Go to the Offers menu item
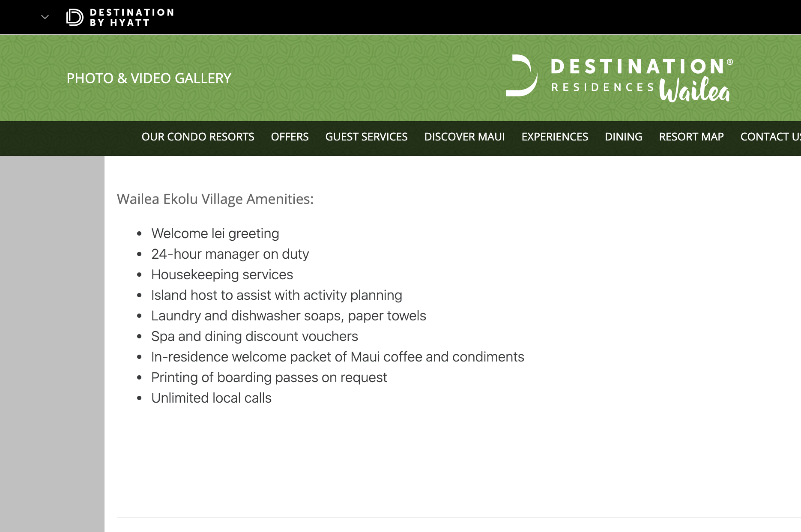This screenshot has height=532, width=801. 290,137
